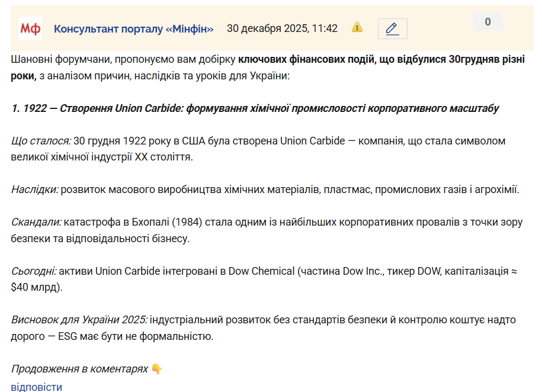Click the heading about Створення Union Carbide
This screenshot has height=392, width=542.
[x=255, y=108]
